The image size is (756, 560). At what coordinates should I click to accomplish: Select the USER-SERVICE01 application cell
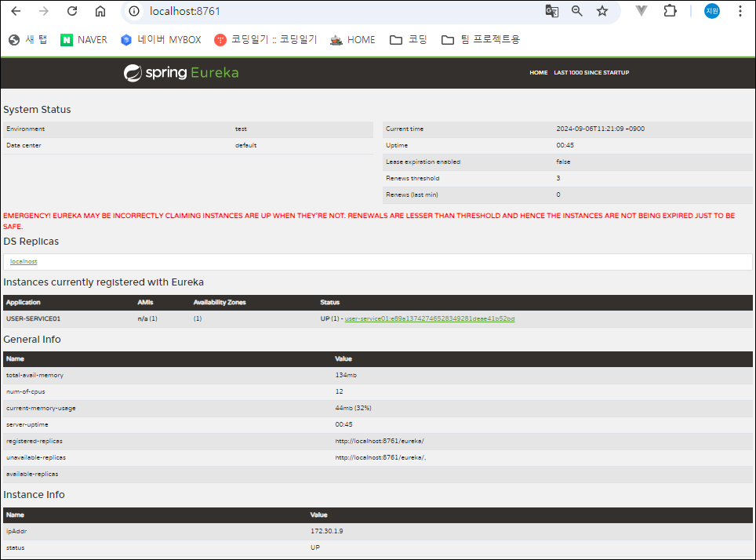click(x=33, y=319)
